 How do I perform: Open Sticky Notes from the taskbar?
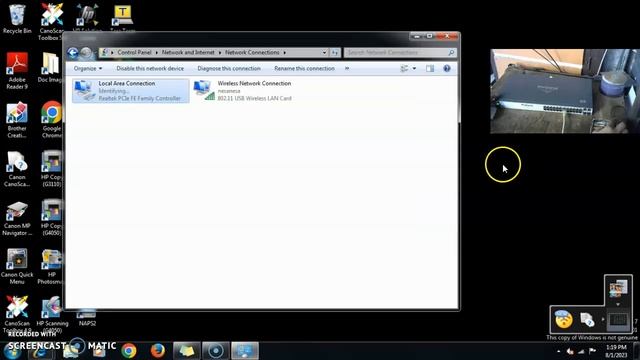187,351
